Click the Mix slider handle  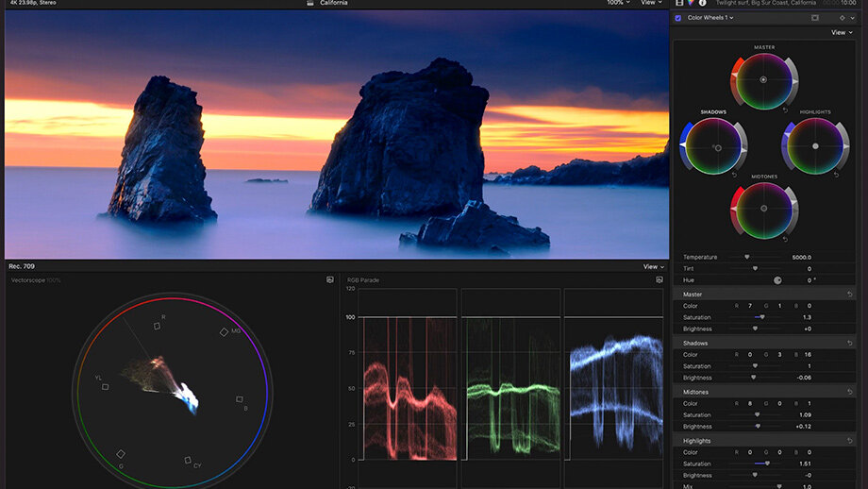pos(779,486)
